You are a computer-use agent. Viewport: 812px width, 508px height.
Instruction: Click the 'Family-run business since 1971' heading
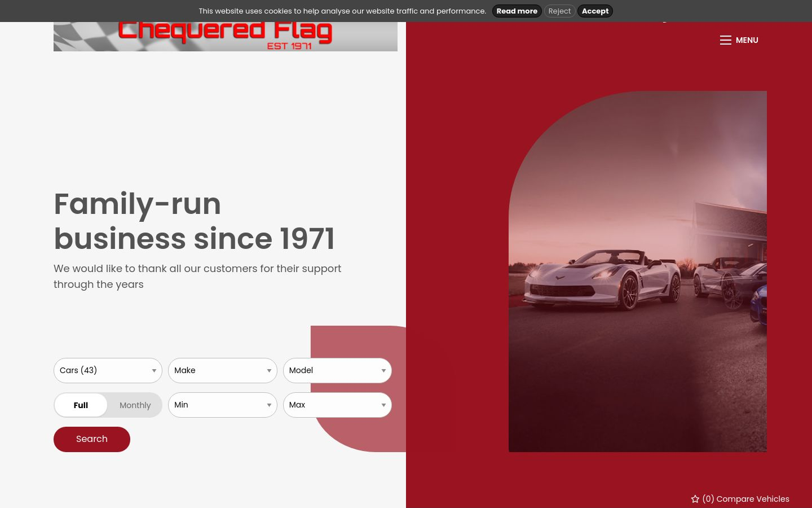[x=195, y=221]
